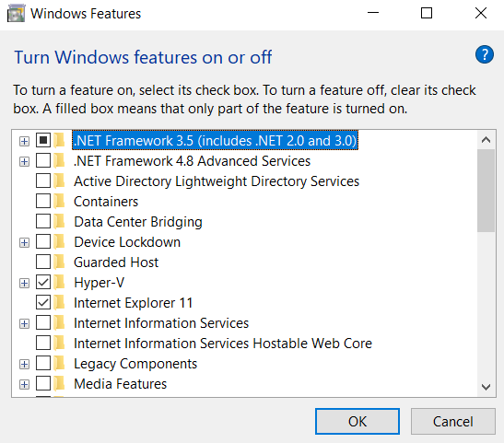Click folder icon beside Internet Explorer 11

pos(59,303)
